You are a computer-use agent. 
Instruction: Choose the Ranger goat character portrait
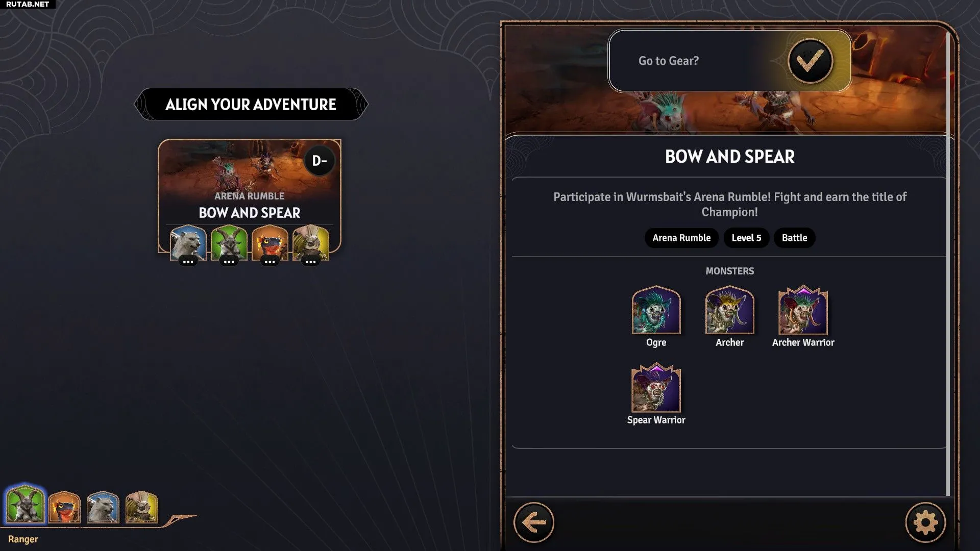click(x=24, y=504)
